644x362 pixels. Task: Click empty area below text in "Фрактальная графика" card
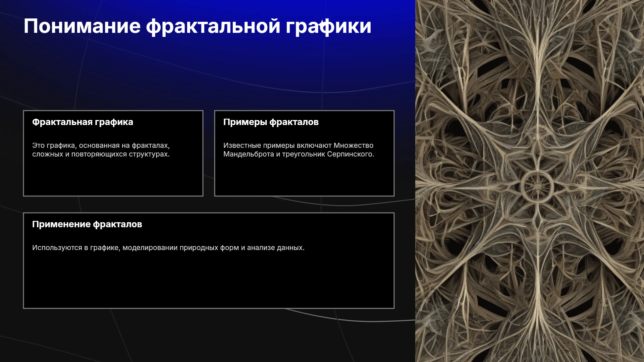coord(113,178)
